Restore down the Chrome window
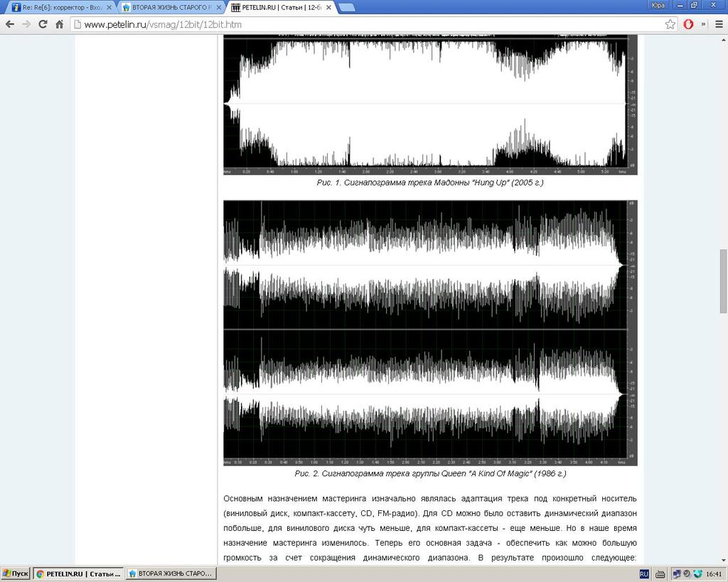Viewport: 728px width, 582px height. [694, 5]
